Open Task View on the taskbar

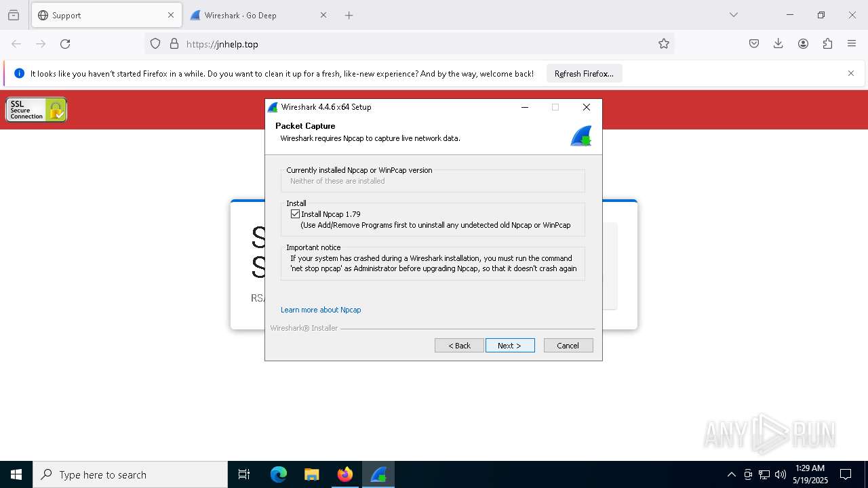pos(244,474)
